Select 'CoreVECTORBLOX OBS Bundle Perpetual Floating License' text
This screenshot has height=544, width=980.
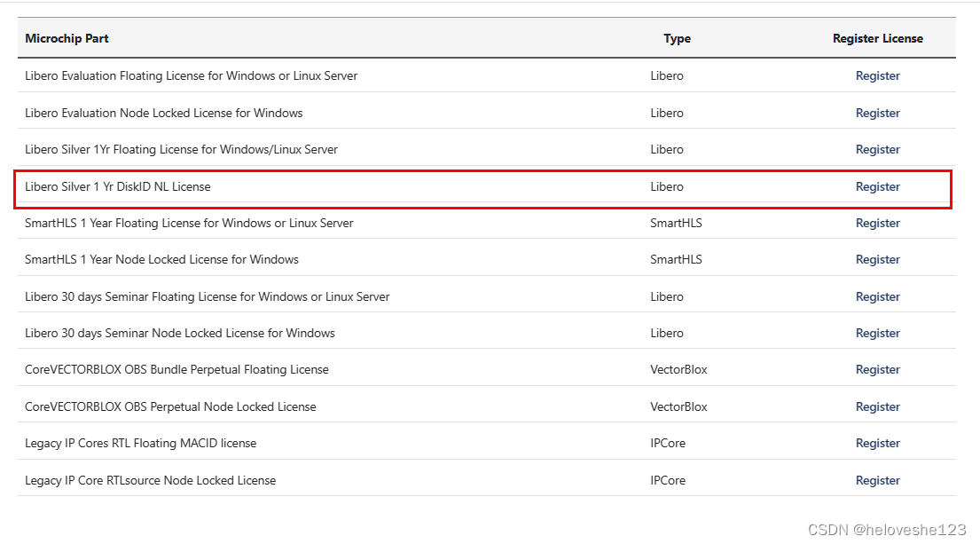click(176, 369)
